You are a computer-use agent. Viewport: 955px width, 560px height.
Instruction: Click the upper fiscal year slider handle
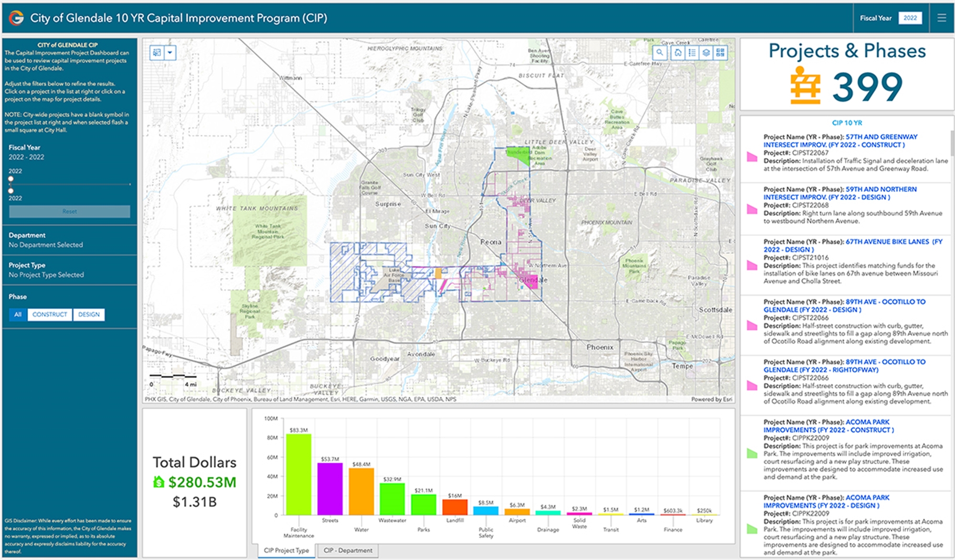click(11, 179)
